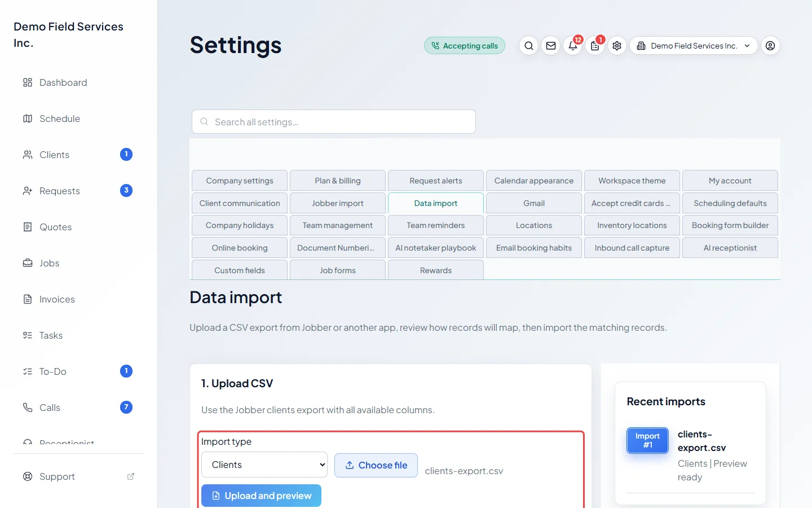The width and height of the screenshot is (812, 508).
Task: Switch to the Jobber import tab
Action: (x=338, y=203)
